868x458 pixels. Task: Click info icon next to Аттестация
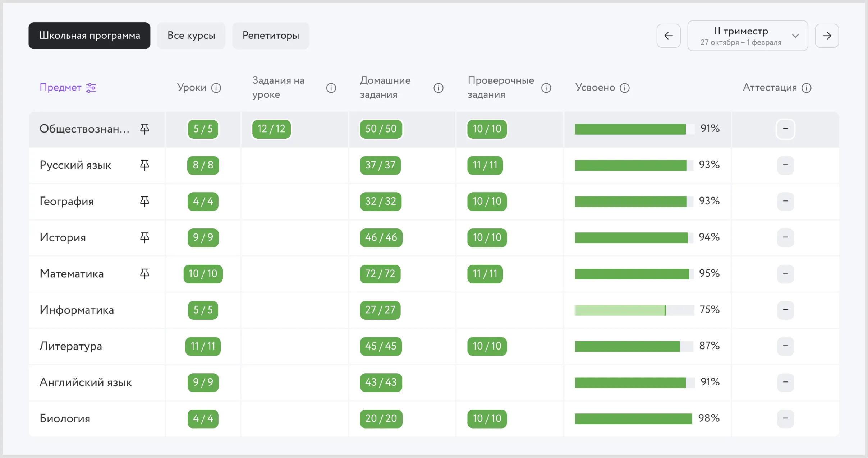807,88
